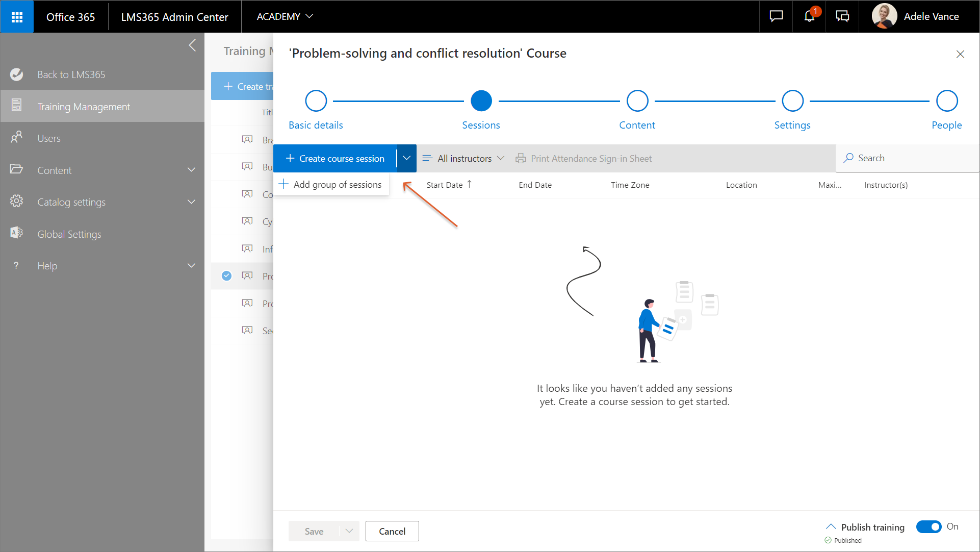Click Print Attendance Sign-in Sheet printer icon
Screen dimensions: 980x552
[x=521, y=159]
